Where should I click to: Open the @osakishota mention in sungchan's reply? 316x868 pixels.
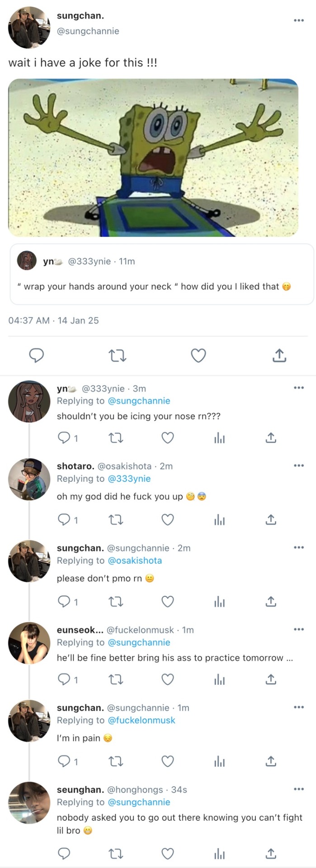coord(135,561)
